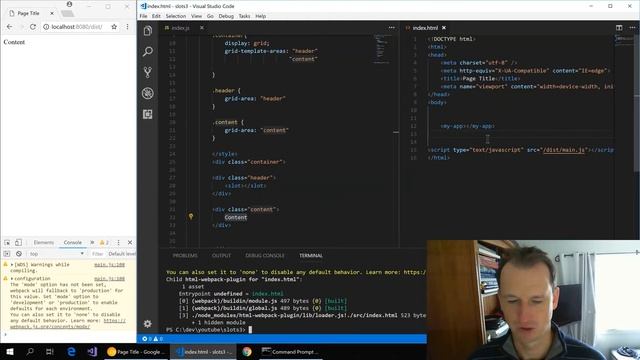Screen dimensions: 640x360
Task: Open the Go menu
Action: coord(210,16)
